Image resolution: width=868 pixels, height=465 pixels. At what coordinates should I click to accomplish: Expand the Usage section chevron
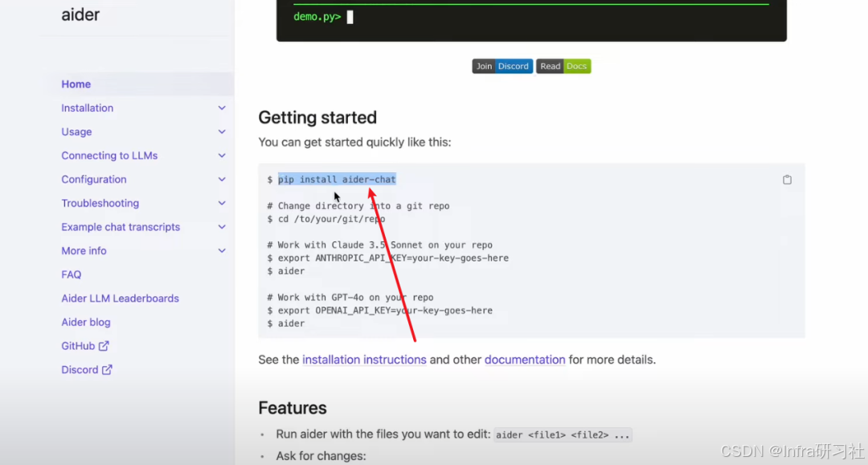point(222,132)
